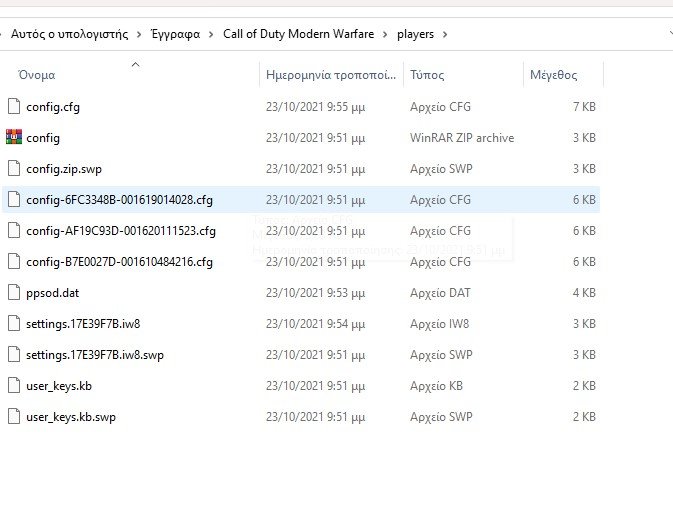This screenshot has width=673, height=517.
Task: Select config-B7E0027D-001610484216.cfg file name
Action: point(119,262)
